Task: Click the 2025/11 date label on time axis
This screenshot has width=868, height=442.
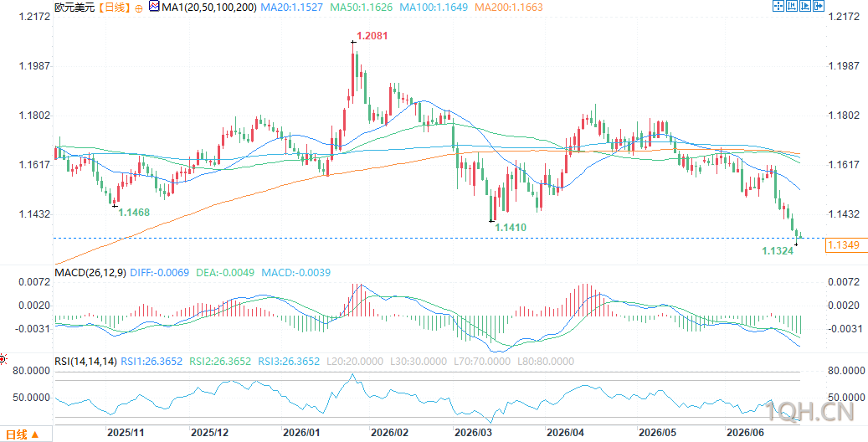Action: [x=125, y=431]
